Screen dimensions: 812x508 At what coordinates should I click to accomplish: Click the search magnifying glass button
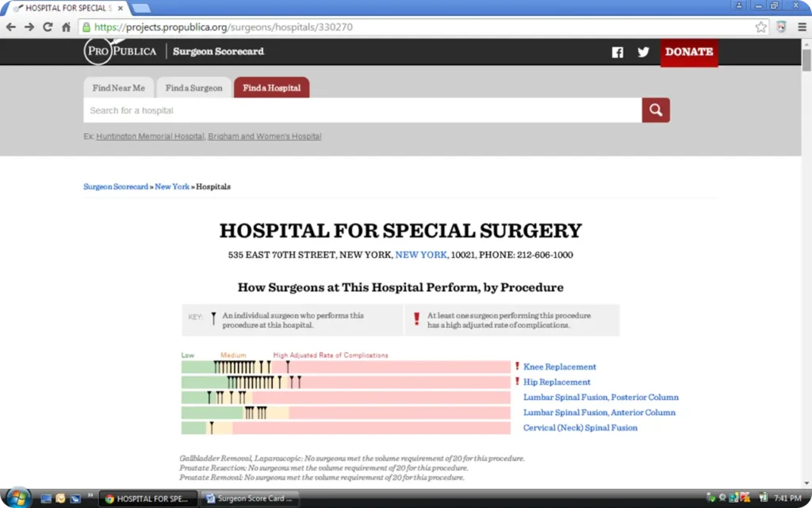pos(655,110)
